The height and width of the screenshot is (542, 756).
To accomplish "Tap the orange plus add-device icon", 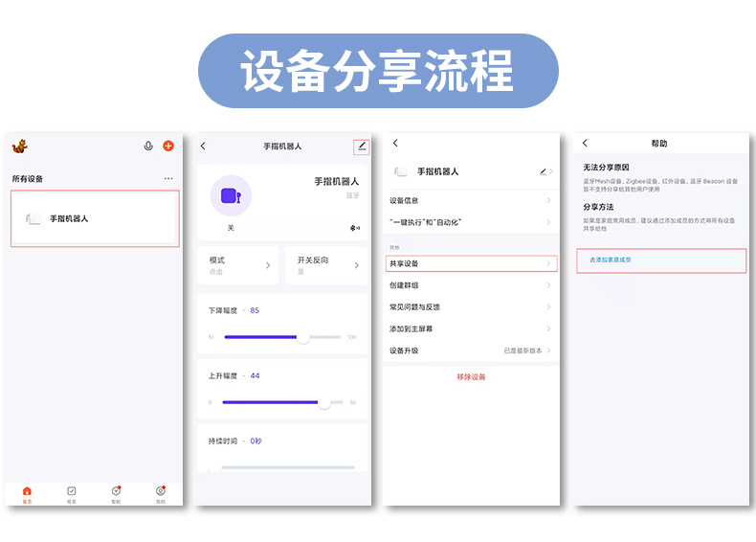I will [168, 146].
